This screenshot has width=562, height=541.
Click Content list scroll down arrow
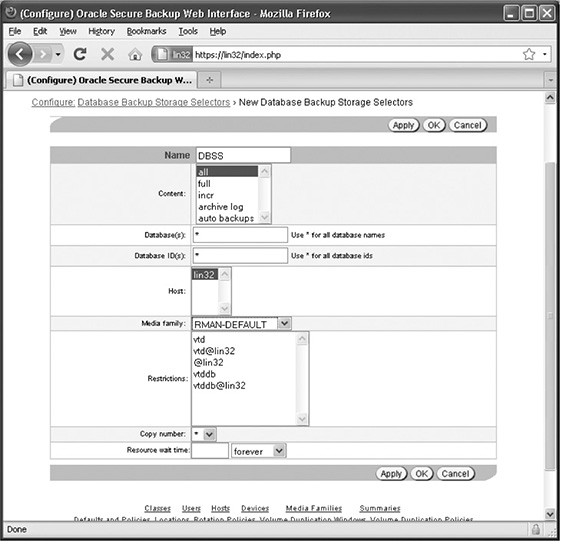tap(265, 217)
